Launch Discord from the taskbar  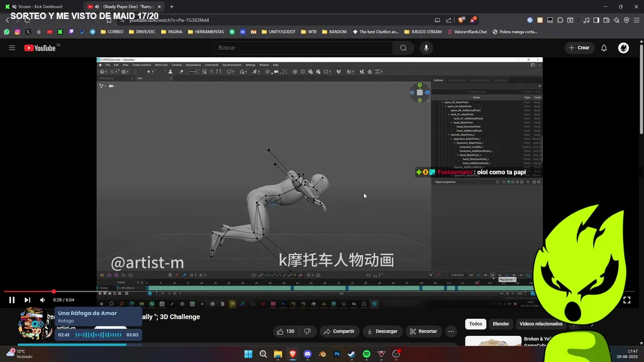click(x=307, y=354)
